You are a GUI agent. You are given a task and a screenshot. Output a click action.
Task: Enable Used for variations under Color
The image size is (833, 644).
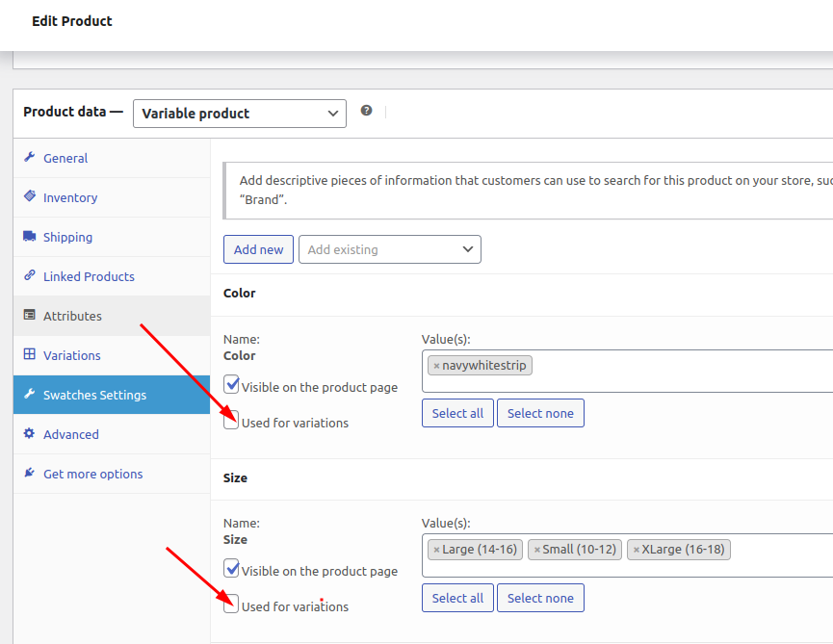tap(231, 421)
